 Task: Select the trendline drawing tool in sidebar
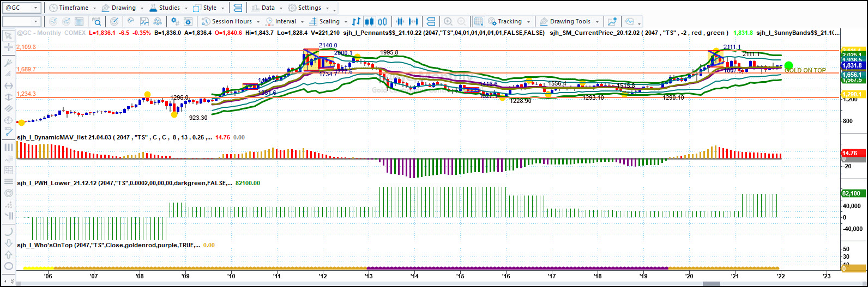(8, 63)
